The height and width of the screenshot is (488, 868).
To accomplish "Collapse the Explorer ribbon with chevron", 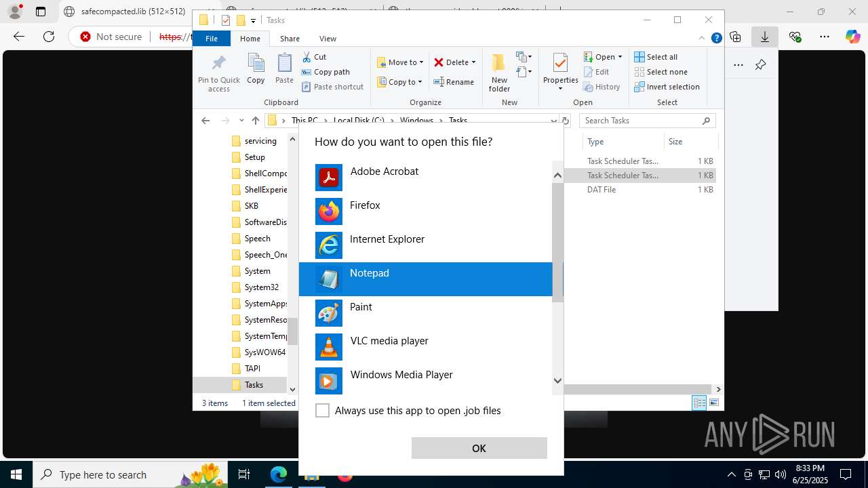I will (702, 39).
